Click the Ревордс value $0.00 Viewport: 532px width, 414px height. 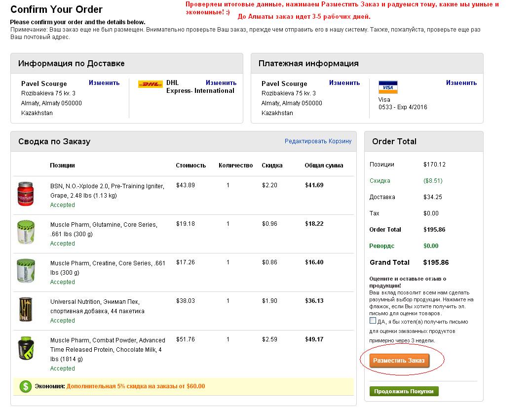[431, 246]
